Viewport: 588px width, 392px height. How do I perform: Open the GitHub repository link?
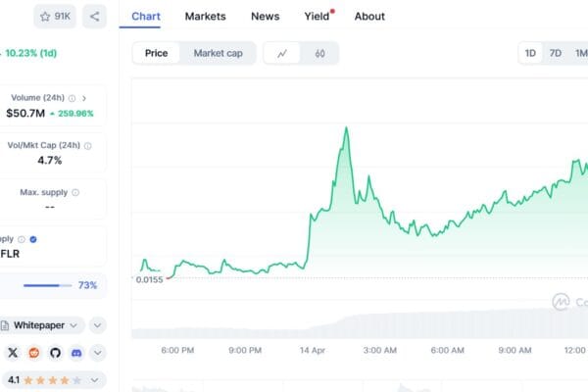point(56,353)
